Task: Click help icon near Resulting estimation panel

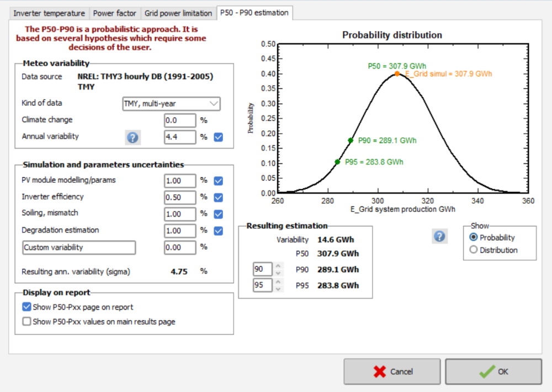Action: 439,236
